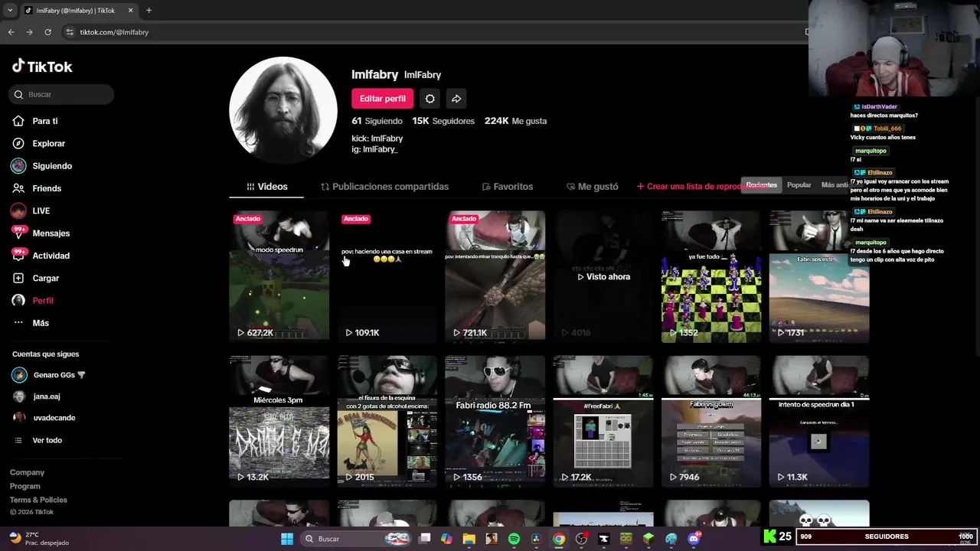
Task: Expand Terms & Policies footer section
Action: pos(38,500)
